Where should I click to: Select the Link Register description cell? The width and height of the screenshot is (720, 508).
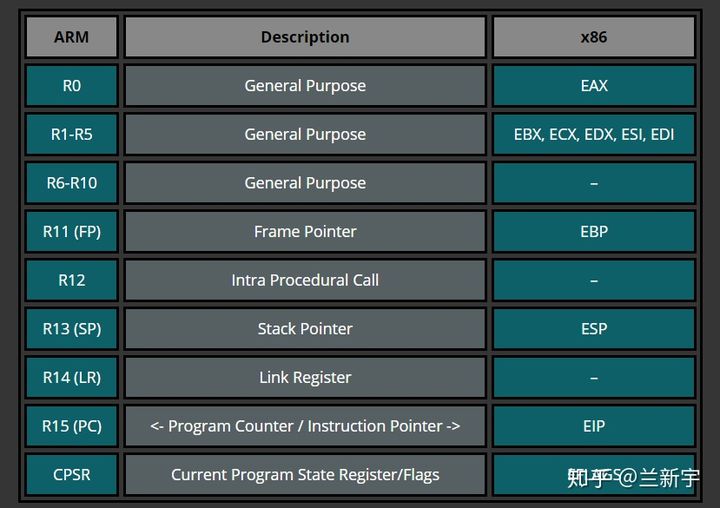(x=305, y=377)
